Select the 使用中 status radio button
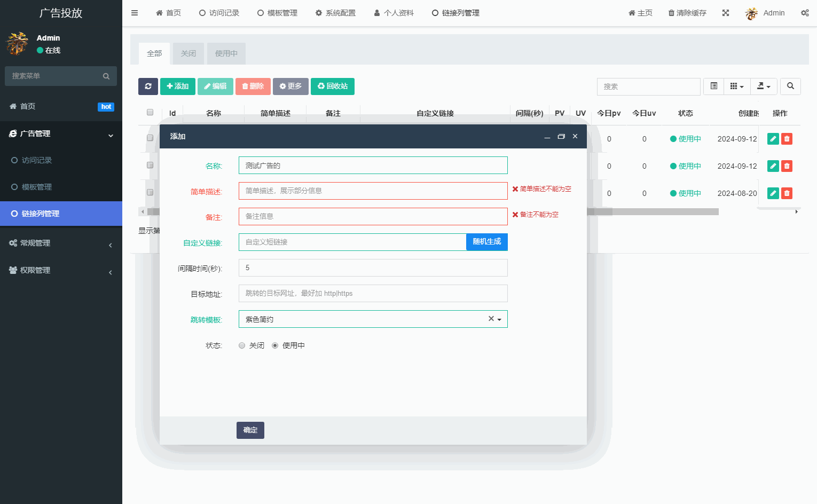The image size is (817, 504). (x=275, y=345)
